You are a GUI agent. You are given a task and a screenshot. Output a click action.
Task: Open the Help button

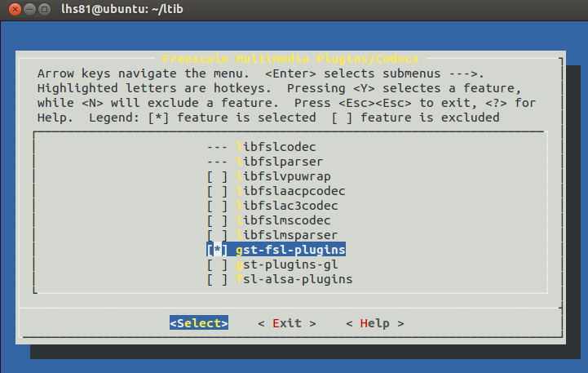(x=374, y=323)
